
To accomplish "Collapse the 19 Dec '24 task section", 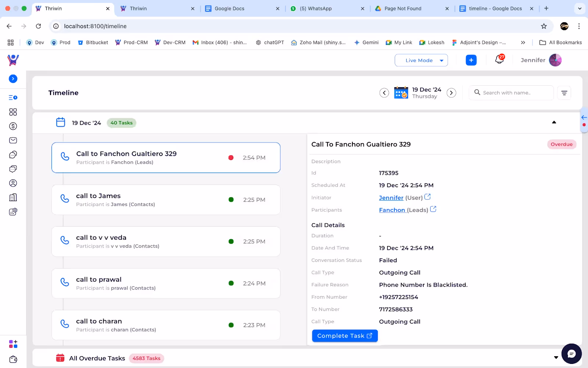I will pos(554,122).
